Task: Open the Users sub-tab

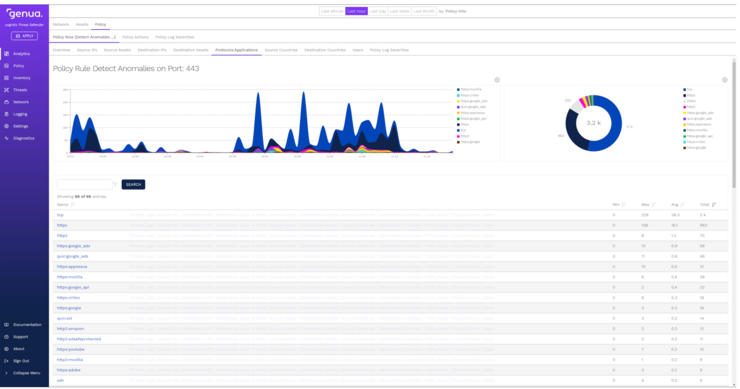Action: click(x=358, y=50)
